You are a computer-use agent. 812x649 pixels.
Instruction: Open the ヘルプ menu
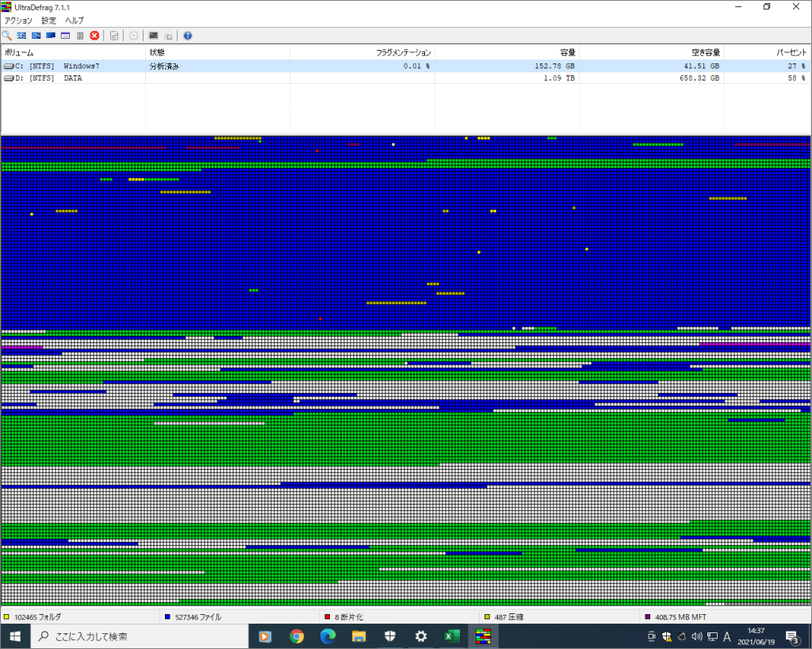[74, 21]
